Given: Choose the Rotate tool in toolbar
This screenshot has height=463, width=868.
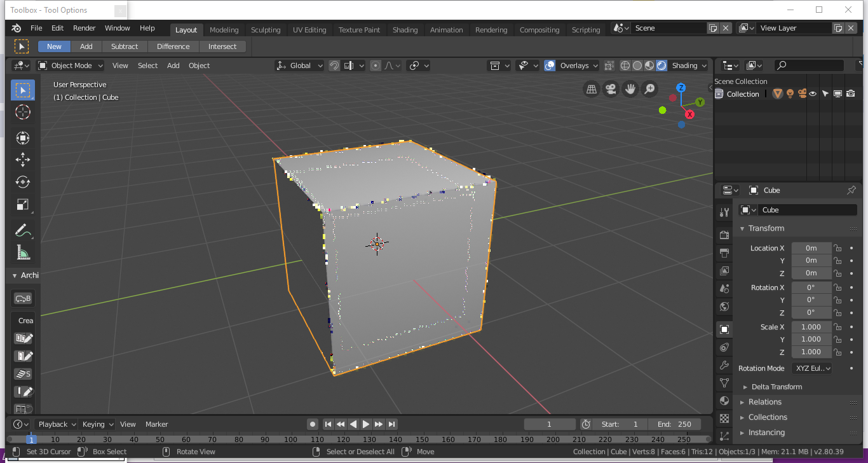Looking at the screenshot, I should 23,182.
